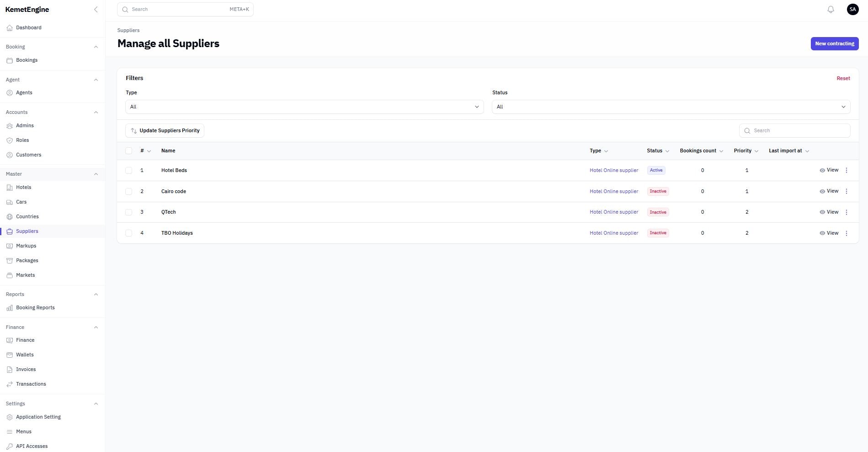The height and width of the screenshot is (452, 868).
Task: Collapse the Master sidebar section
Action: point(96,174)
